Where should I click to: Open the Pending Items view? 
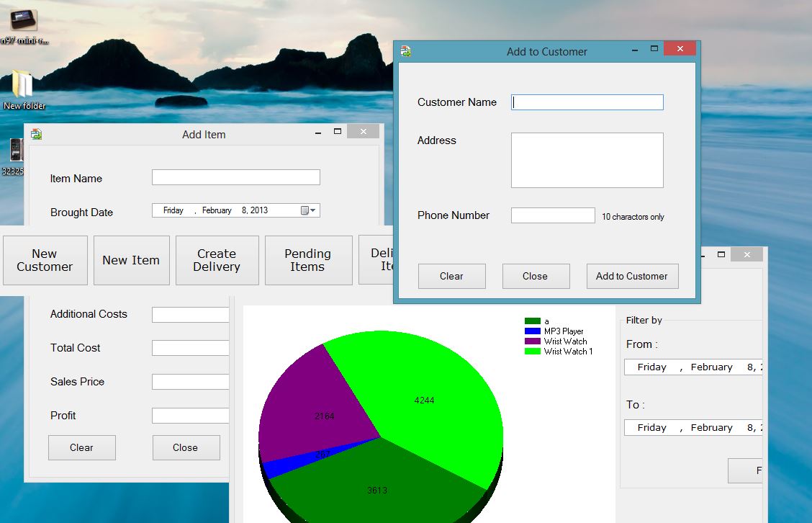308,260
